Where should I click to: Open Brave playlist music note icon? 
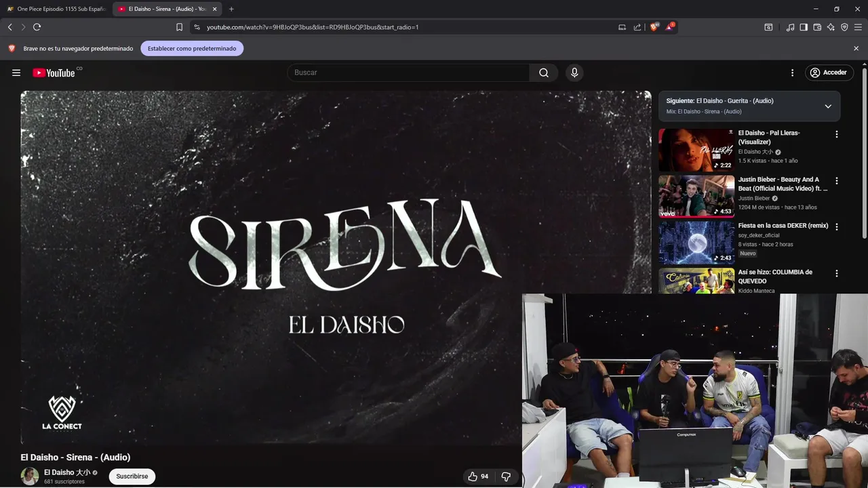click(790, 27)
